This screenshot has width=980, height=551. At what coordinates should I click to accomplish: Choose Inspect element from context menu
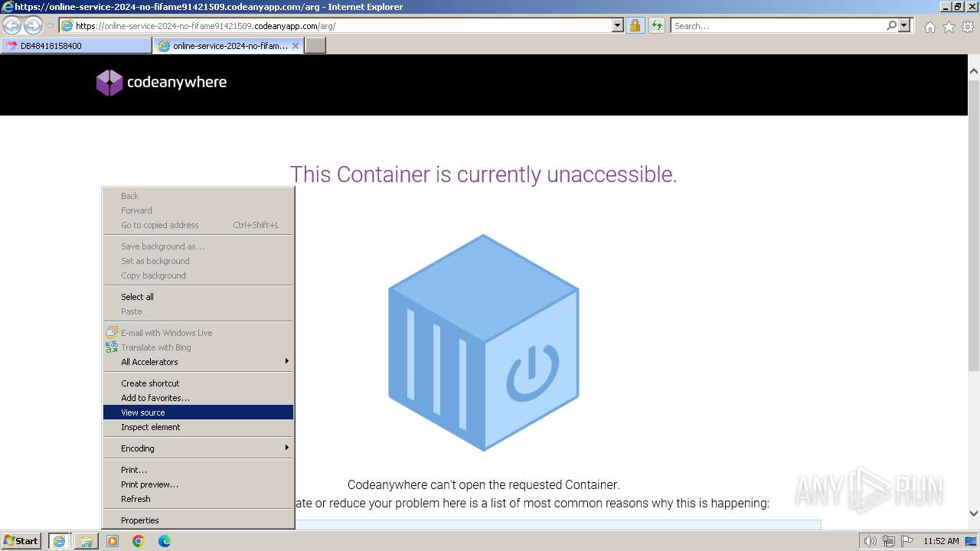click(x=198, y=427)
